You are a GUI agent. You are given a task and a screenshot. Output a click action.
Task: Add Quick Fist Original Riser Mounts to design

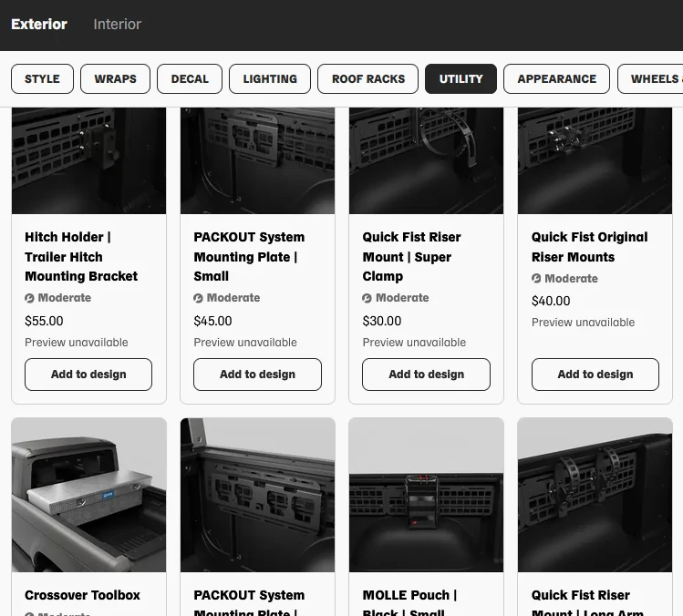click(x=595, y=375)
